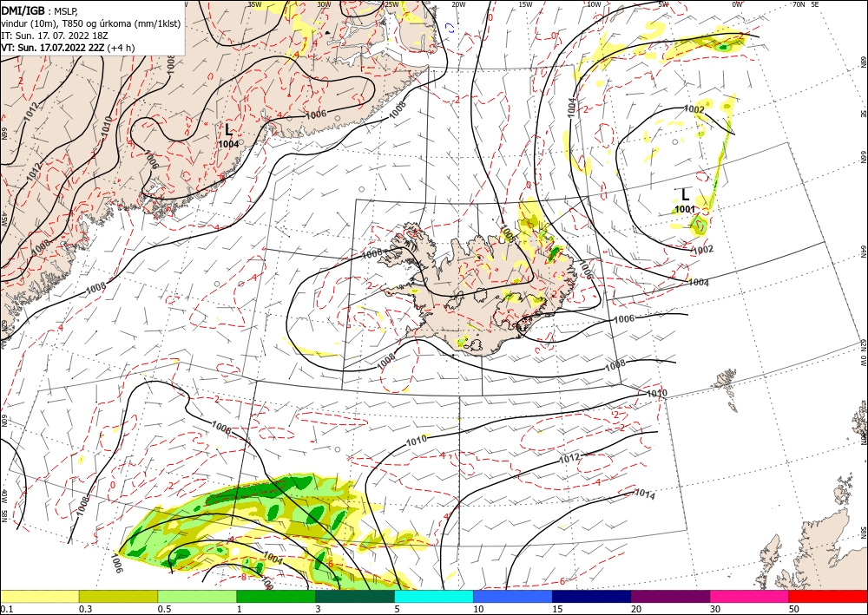Click the 'VT: Sun. 17.07.2022 22Z (+4 h)' line
Screen dimensions: 868x615
pyautogui.click(x=68, y=47)
